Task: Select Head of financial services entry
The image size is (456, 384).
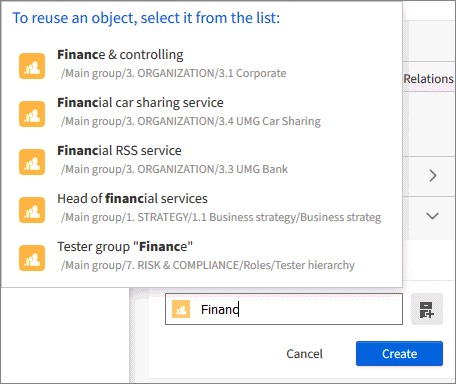Action: tap(202, 208)
